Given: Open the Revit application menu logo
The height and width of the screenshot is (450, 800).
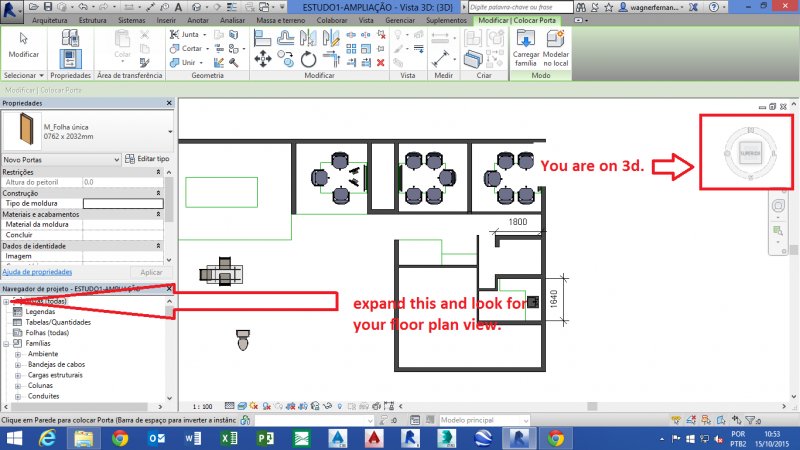Looking at the screenshot, I should (10, 11).
